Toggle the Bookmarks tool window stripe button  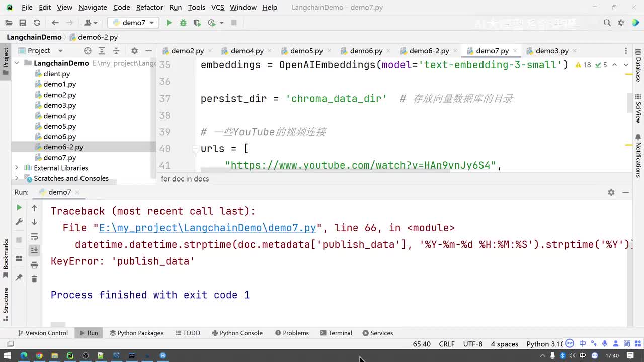[x=6, y=258]
